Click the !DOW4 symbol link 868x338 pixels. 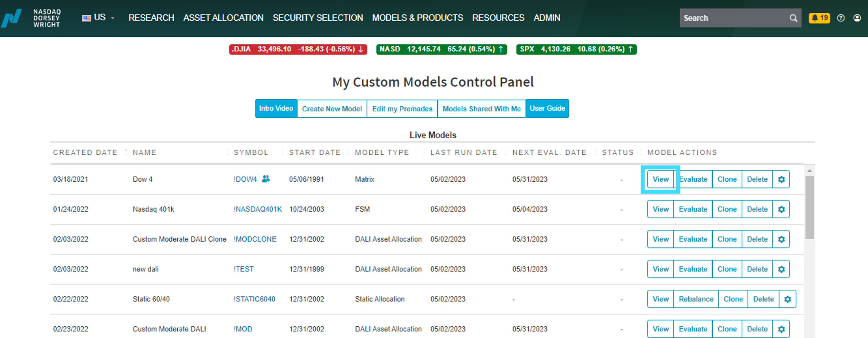click(x=245, y=179)
